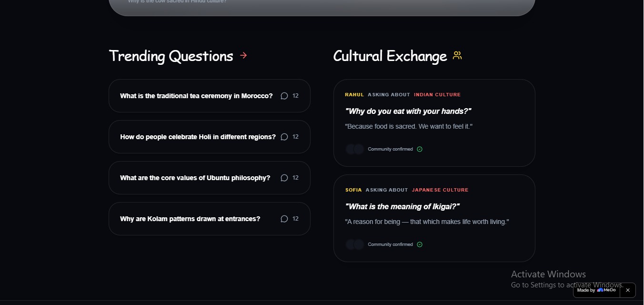Viewport: 644px width, 305px height.
Task: Click comment icon on the Holi question
Action: tap(284, 137)
